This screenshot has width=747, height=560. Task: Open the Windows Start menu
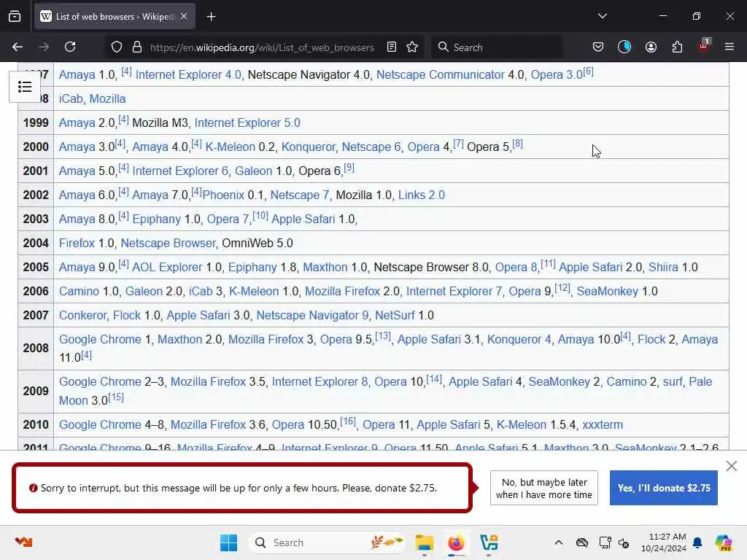click(x=228, y=542)
